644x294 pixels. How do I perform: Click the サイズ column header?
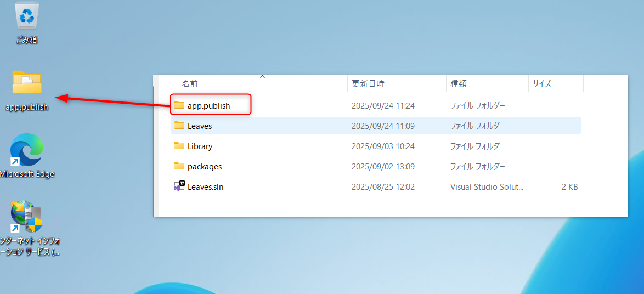pyautogui.click(x=541, y=84)
